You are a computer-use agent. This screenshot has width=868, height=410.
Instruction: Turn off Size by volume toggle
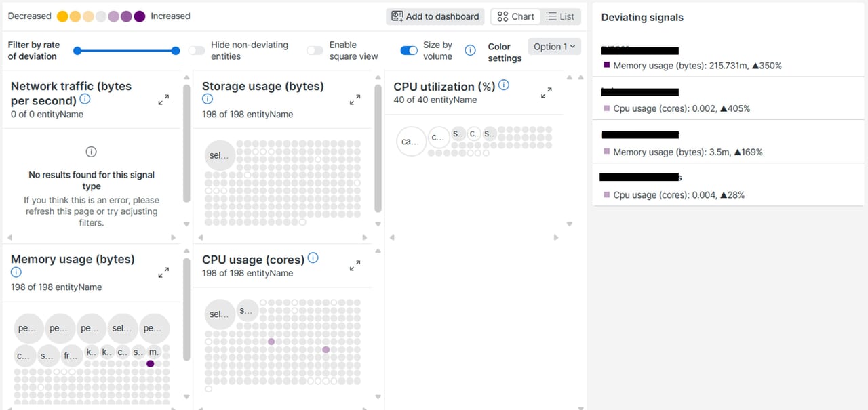tap(409, 50)
